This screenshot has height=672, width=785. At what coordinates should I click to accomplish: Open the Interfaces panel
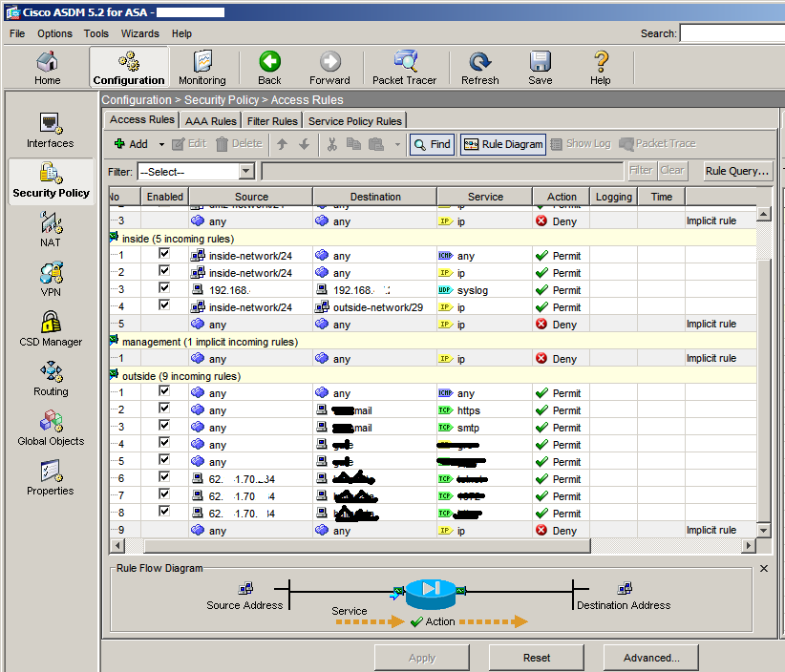tap(50, 131)
